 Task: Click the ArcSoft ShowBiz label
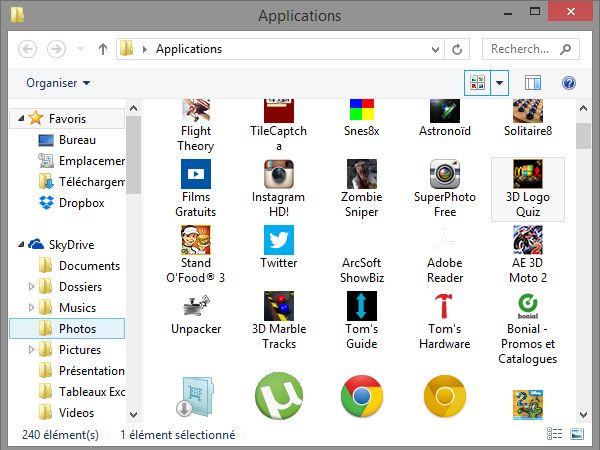click(x=362, y=270)
